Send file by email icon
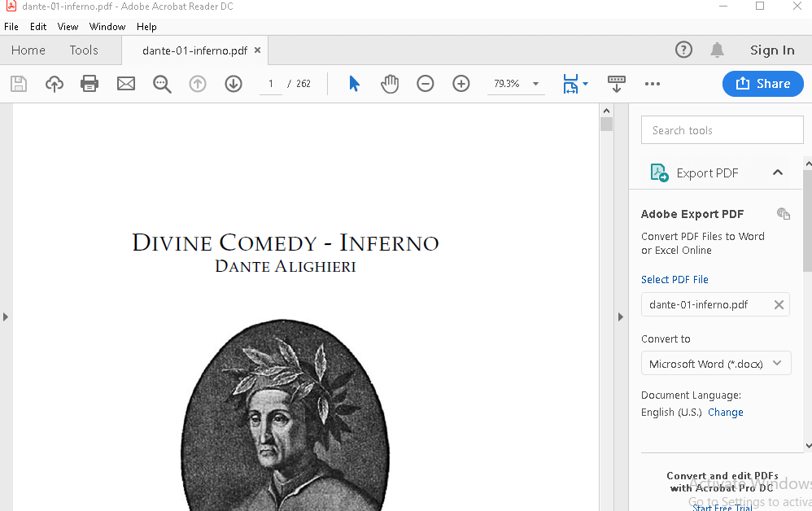Viewport: 812px width, 511px height. (126, 84)
